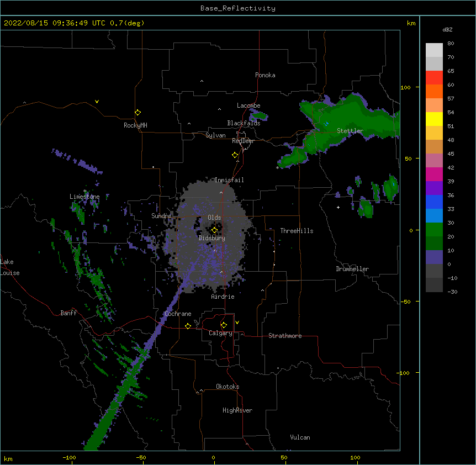Pick the slate 10-0 dBZ legend swatch
Image resolution: width=476 pixels, height=465 pixels.
tap(434, 257)
